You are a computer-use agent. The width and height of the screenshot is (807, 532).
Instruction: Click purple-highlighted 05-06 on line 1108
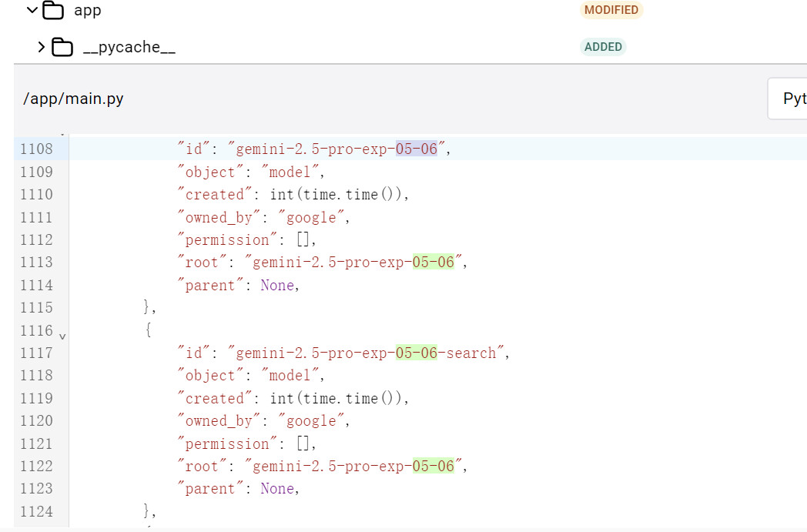(417, 149)
